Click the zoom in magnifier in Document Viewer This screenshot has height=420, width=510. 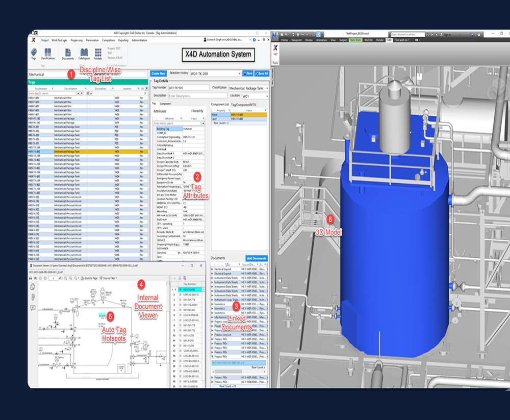pyautogui.click(x=70, y=278)
